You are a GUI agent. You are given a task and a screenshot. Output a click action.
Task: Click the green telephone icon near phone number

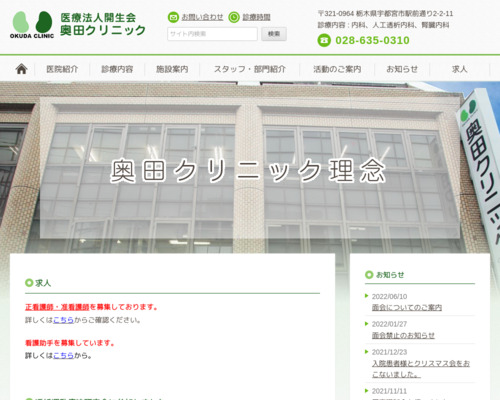[x=324, y=41]
